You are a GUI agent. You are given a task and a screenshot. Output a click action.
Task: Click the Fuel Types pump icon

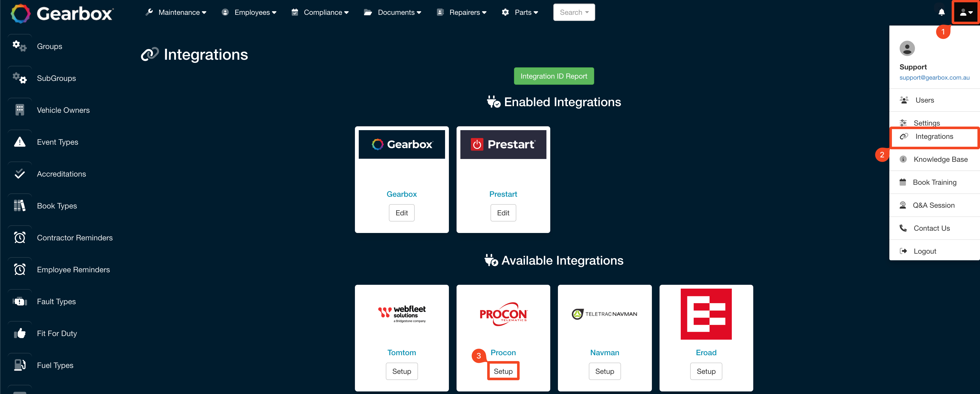(x=20, y=365)
